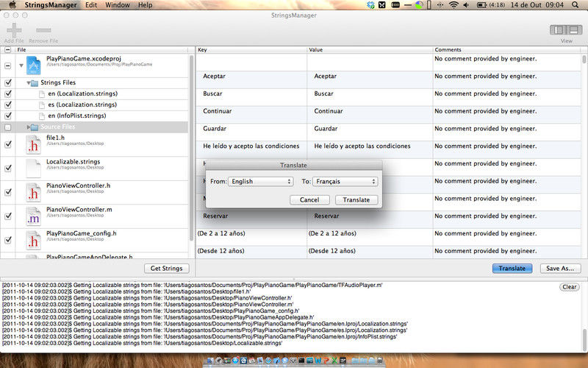Open the Apple menu
Screen dimensions: 588x368
click(12, 5)
